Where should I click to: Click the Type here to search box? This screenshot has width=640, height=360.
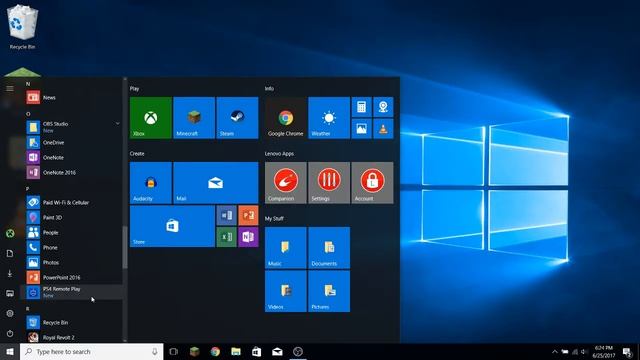[91, 351]
